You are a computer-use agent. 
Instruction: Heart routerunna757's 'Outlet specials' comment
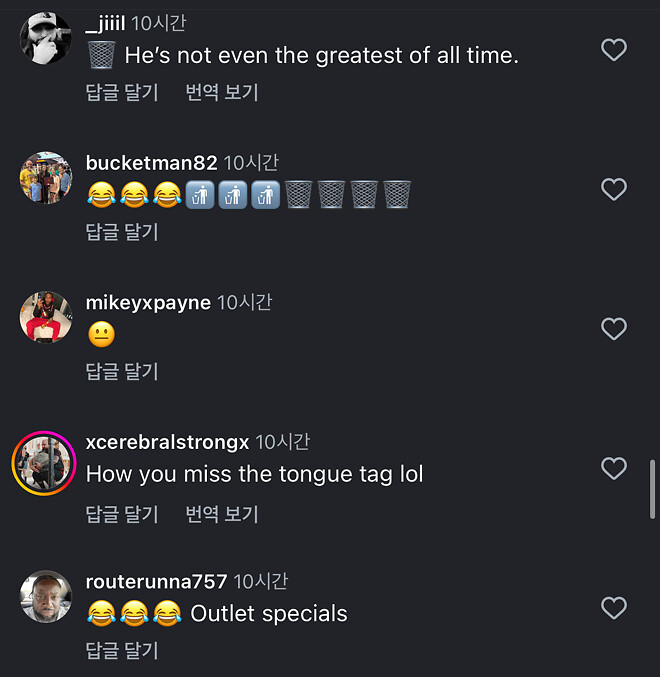613,607
